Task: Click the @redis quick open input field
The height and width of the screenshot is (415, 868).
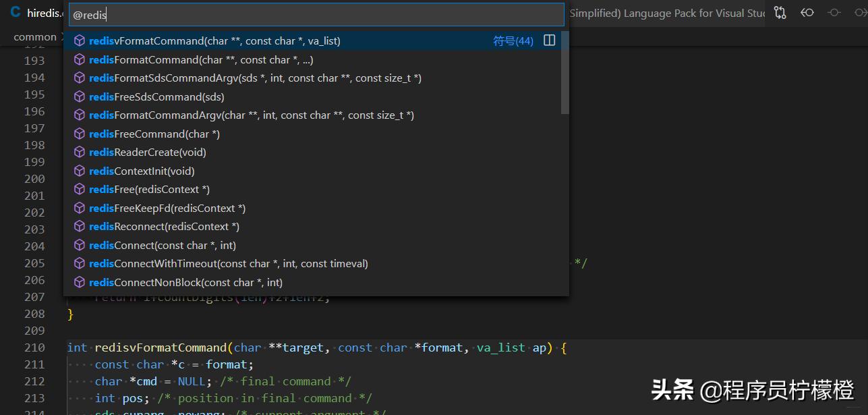Action: coord(316,14)
